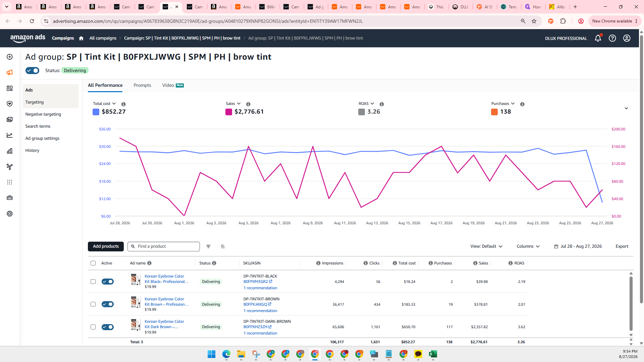Show info for ROAS metric
Image resolution: width=644 pixels, height=362 pixels.
(x=382, y=104)
